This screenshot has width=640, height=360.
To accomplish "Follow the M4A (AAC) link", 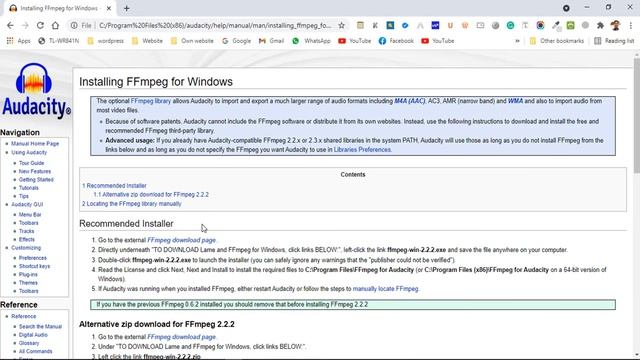I will pos(409,101).
